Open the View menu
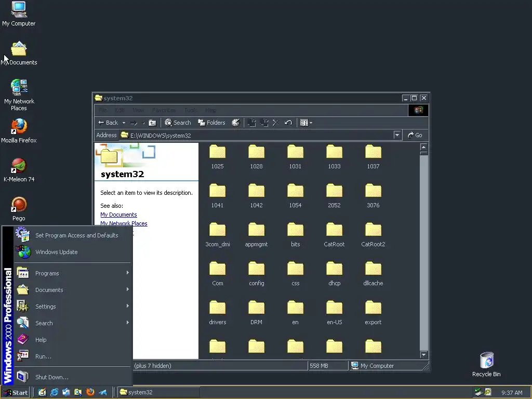Image resolution: width=532 pixels, height=399 pixels. (x=138, y=110)
